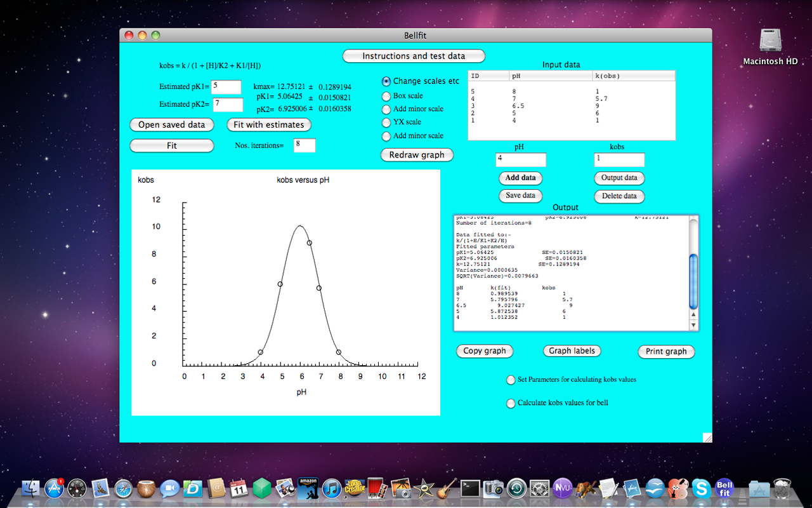Open Time Machine from the dock
The height and width of the screenshot is (508, 812).
coord(516,488)
